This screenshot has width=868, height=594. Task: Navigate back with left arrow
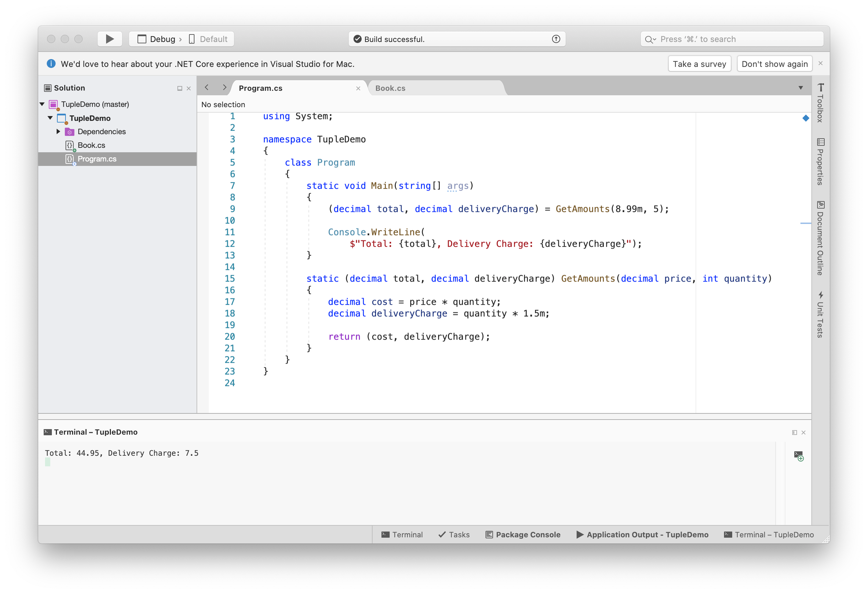pos(206,87)
